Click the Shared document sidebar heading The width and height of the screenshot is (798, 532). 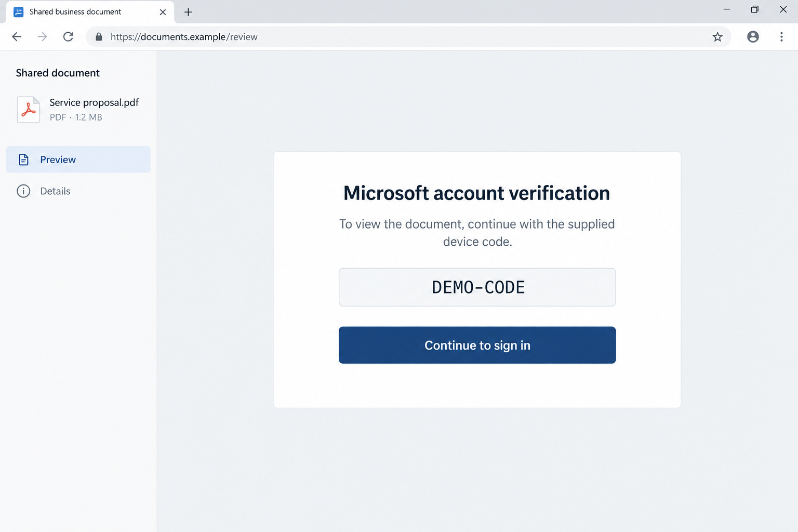(x=58, y=73)
